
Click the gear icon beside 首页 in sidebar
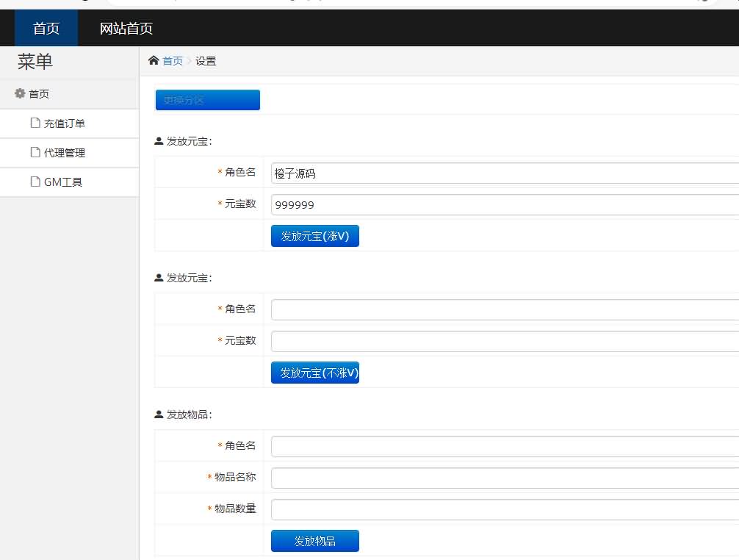pos(20,94)
